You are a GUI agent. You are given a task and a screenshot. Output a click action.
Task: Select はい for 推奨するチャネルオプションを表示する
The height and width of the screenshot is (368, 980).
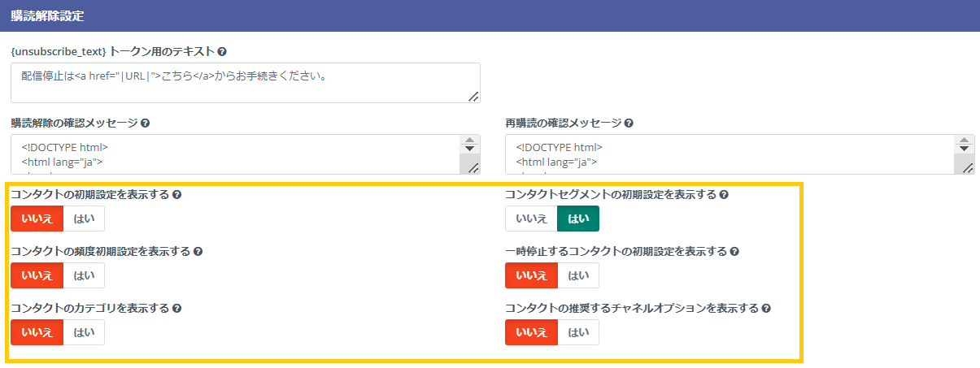pyautogui.click(x=578, y=332)
